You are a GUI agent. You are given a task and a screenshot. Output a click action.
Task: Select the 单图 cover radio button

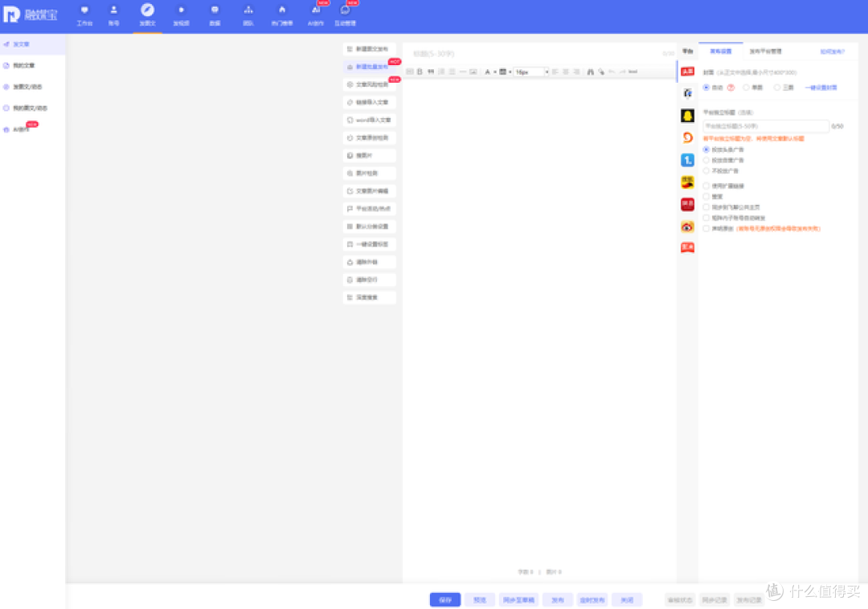coord(746,88)
